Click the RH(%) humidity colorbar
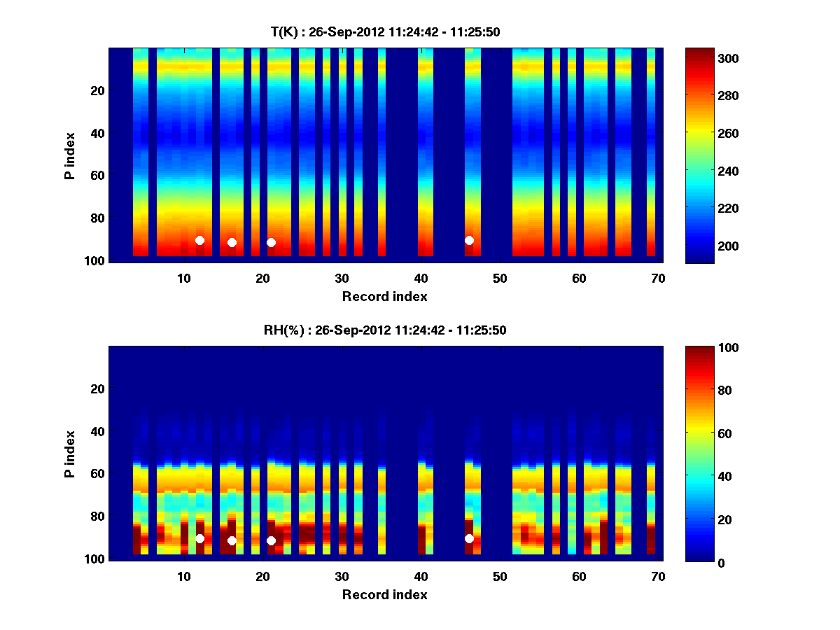 tap(699, 454)
